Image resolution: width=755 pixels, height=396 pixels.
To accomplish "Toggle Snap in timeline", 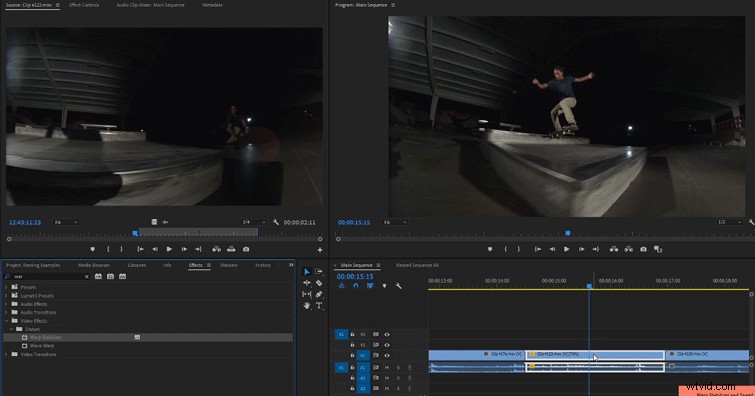I will point(355,286).
